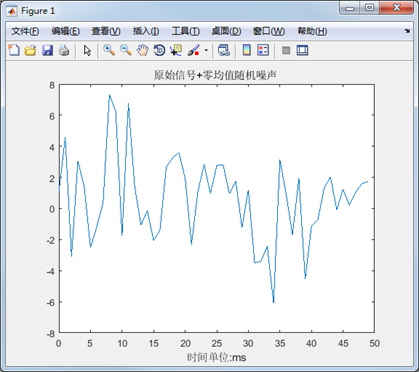Click the Show Plot Tools icon
The width and height of the screenshot is (419, 372).
pos(302,50)
